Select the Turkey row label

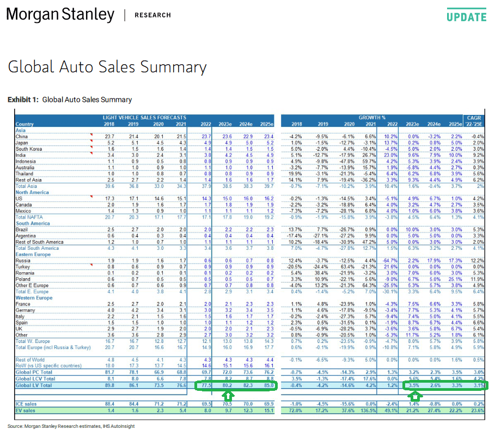click(x=23, y=267)
